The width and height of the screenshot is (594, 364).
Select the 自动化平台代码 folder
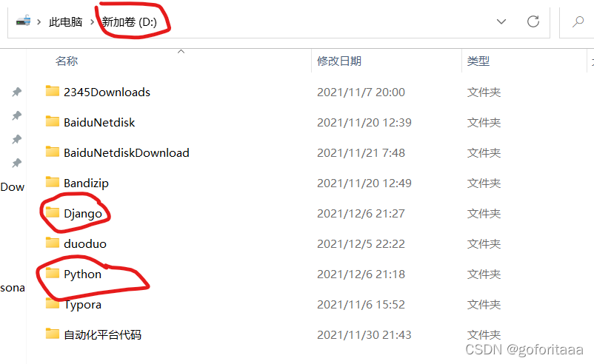(93, 334)
